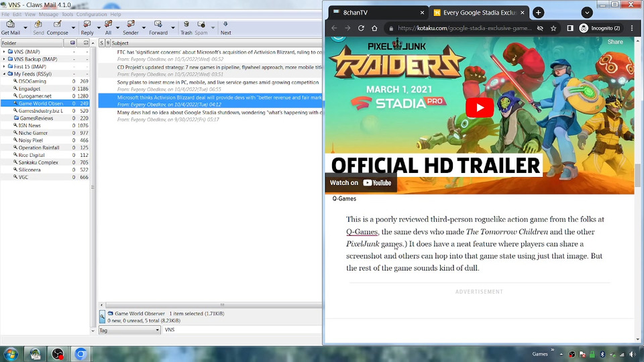Click Chrome's reload page icon
Screen dimensions: 644x362
tap(361, 28)
